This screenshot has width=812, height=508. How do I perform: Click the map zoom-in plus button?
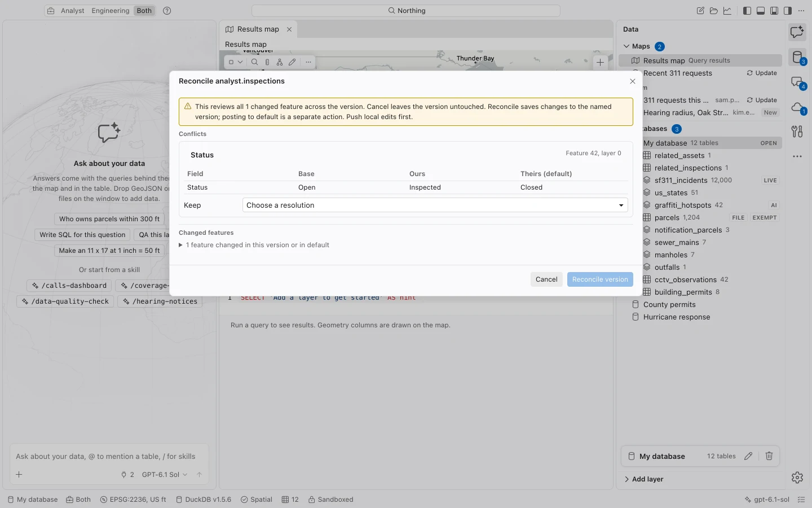tap(601, 63)
